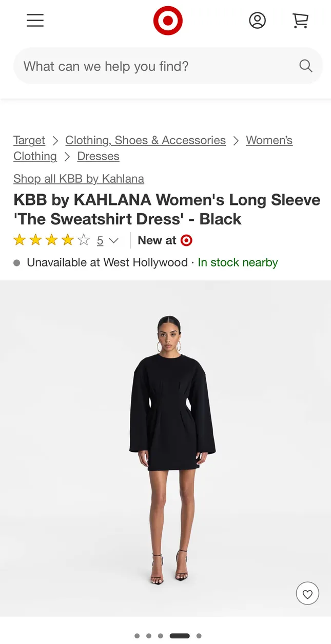Image resolution: width=331 pixels, height=644 pixels.
Task: Expand the ratings chevron next to 5
Action: pos(114,240)
